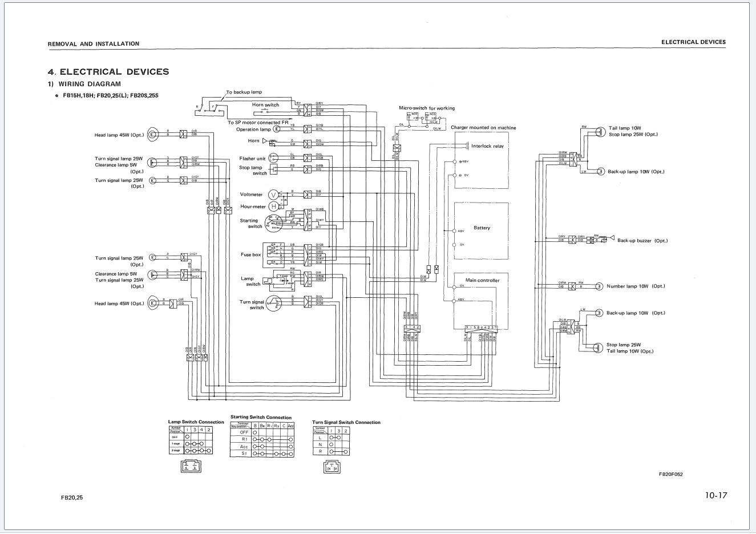Click the circled H hour-meter symbol
Image resolution: width=756 pixels, height=534 pixels.
pos(273,207)
